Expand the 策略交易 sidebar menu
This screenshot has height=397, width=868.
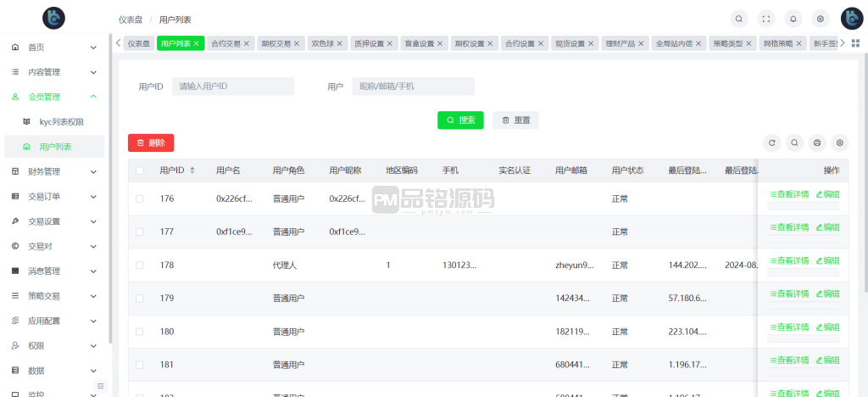(54, 296)
